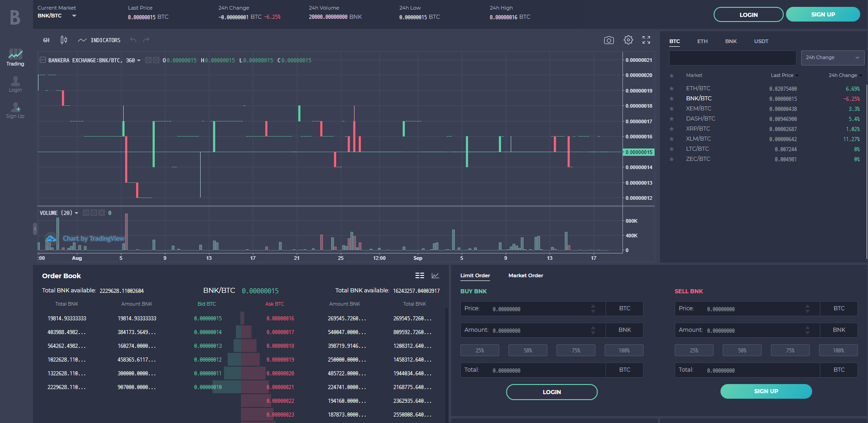868x423 pixels.
Task: Click the 0.00000014 bid price in order book
Action: click(208, 332)
